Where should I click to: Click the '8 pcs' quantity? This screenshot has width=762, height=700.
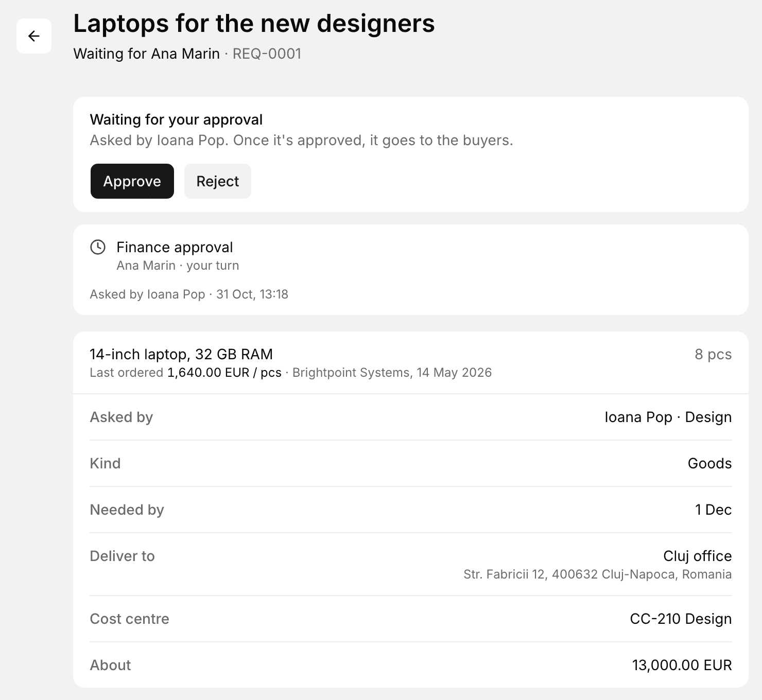713,354
